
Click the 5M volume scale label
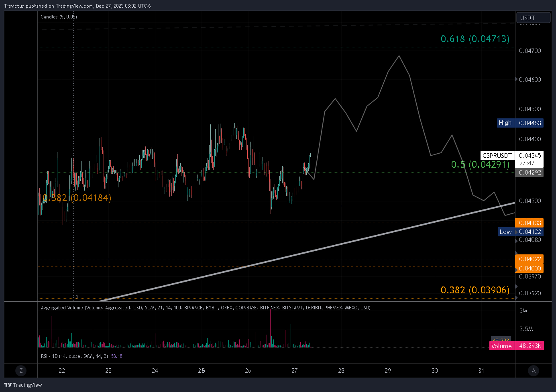click(523, 311)
